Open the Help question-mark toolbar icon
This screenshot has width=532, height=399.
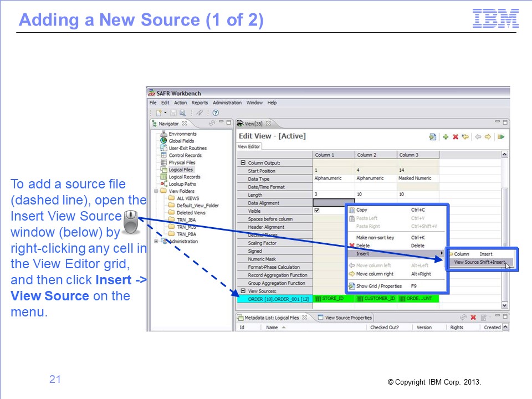click(216, 112)
